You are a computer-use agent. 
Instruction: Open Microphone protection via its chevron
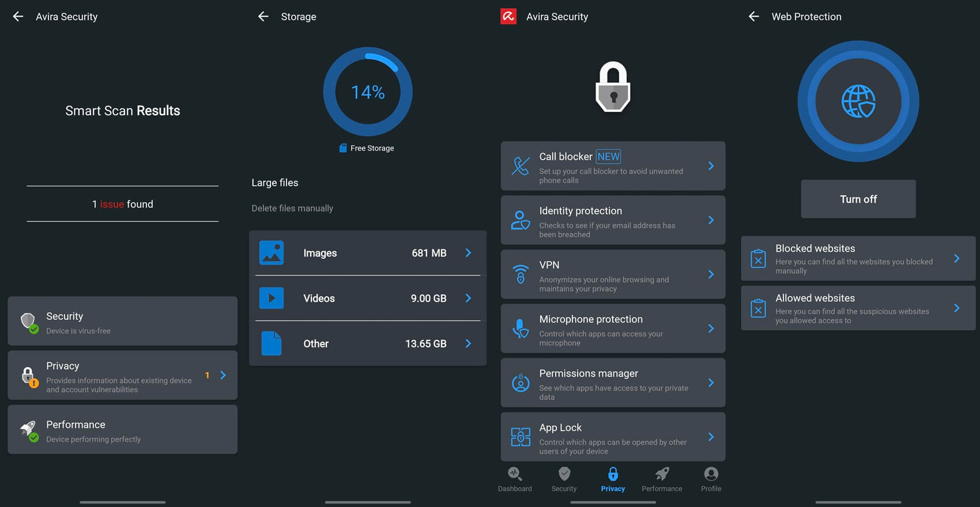(711, 328)
